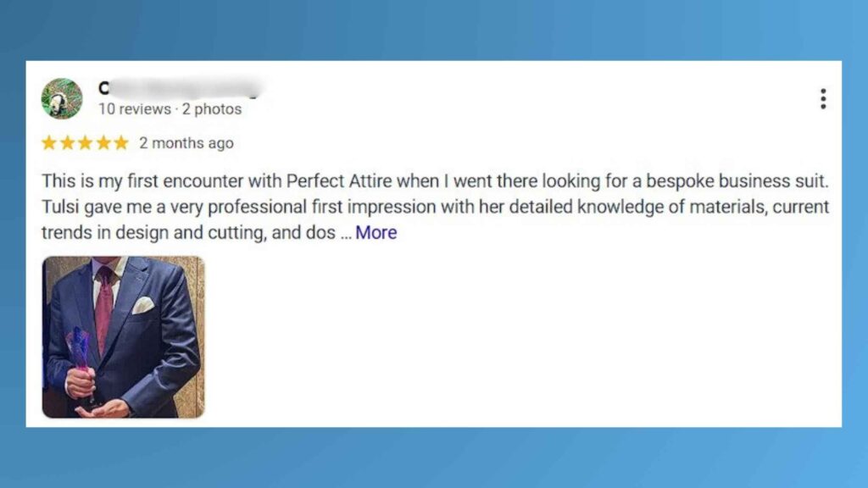Click the "2 months ago" timestamp

(186, 143)
